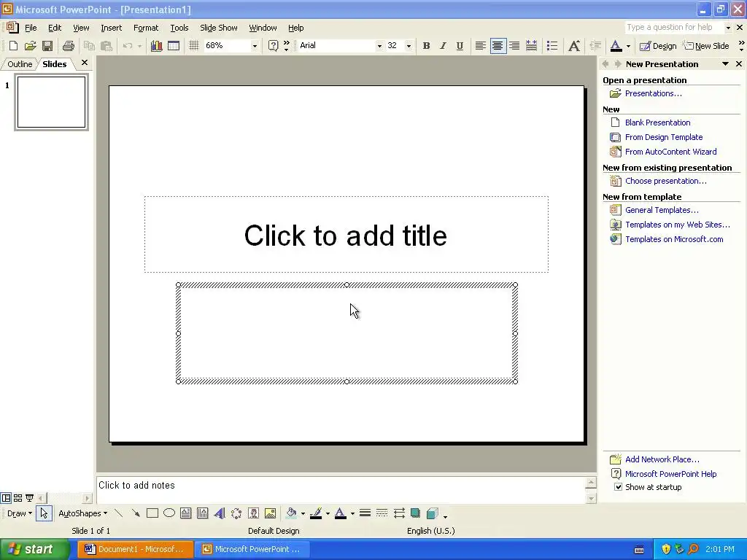The width and height of the screenshot is (747, 560).
Task: Apply font color in drawing toolbar
Action: 340,513
